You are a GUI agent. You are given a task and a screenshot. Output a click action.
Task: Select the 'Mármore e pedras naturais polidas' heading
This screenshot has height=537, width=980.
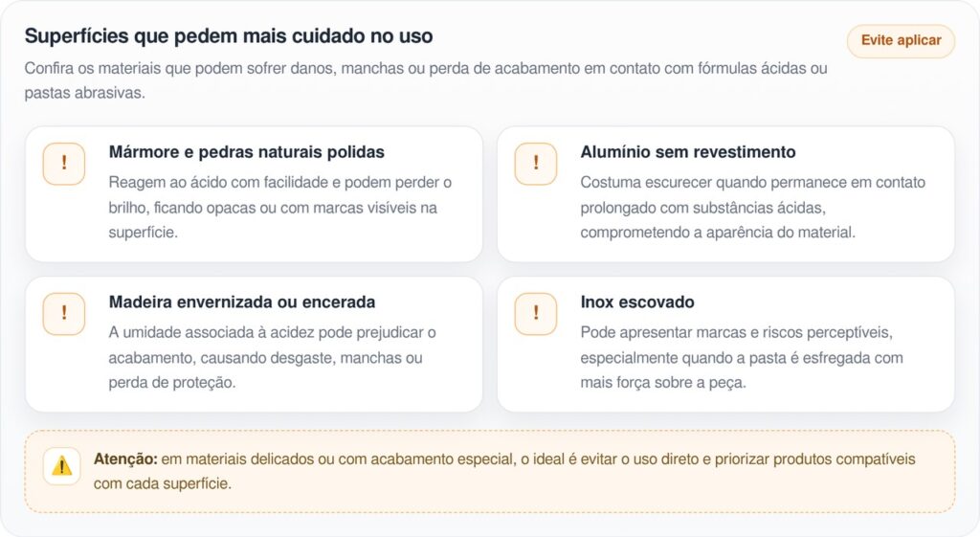247,152
